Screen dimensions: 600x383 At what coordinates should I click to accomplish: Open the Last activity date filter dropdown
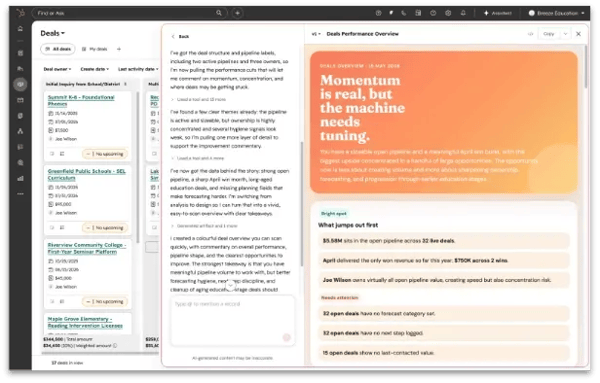coord(138,69)
